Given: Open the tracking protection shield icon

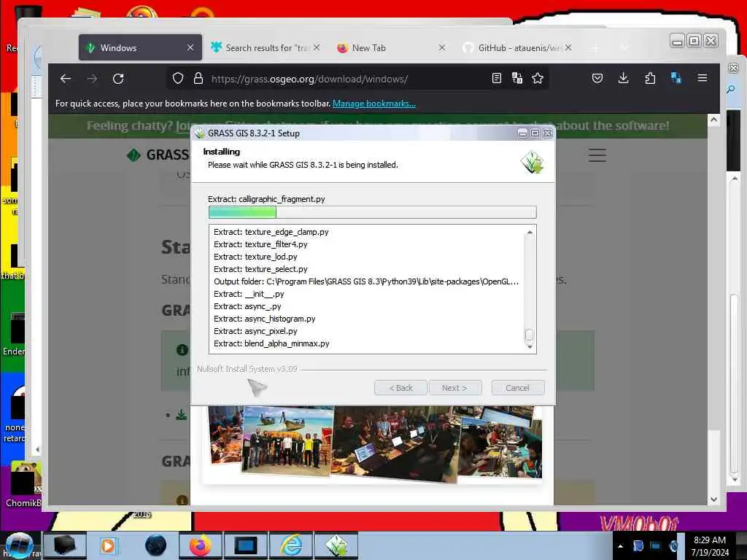Looking at the screenshot, I should point(178,79).
